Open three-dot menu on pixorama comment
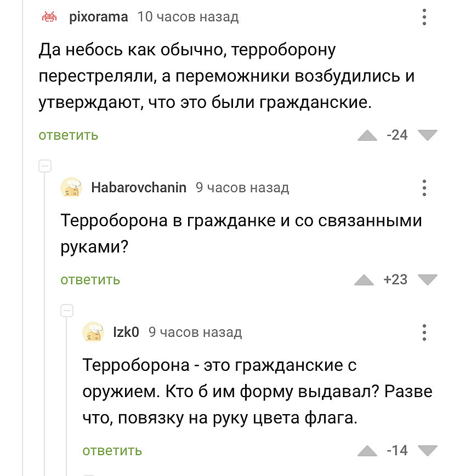This screenshot has height=476, width=454. tap(424, 17)
